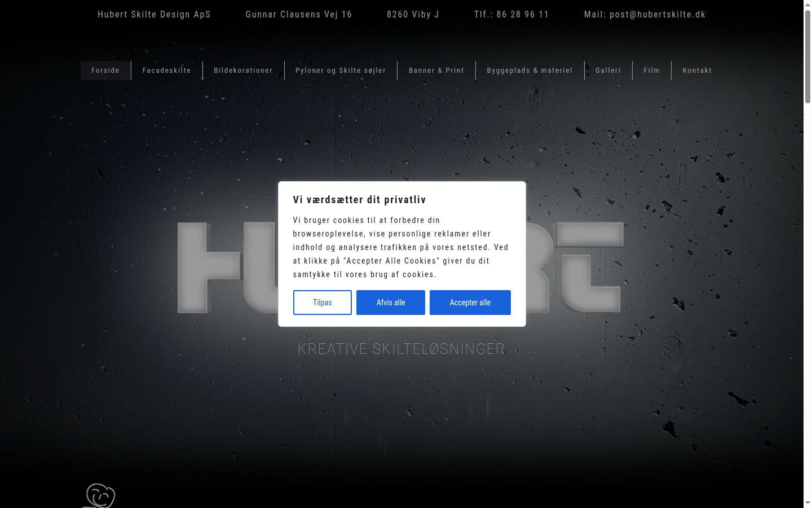This screenshot has height=508, width=812.
Task: Select Banner & Print menu item
Action: pos(436,71)
